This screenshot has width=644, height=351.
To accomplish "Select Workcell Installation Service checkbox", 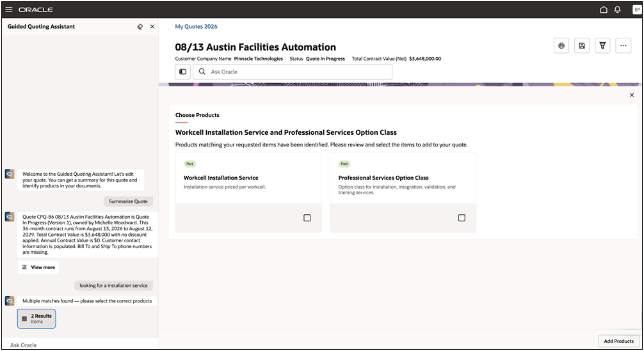I will 307,218.
